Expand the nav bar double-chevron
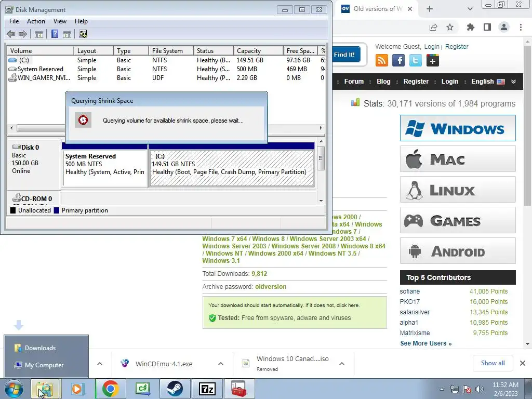The image size is (532, 399). (x=514, y=82)
